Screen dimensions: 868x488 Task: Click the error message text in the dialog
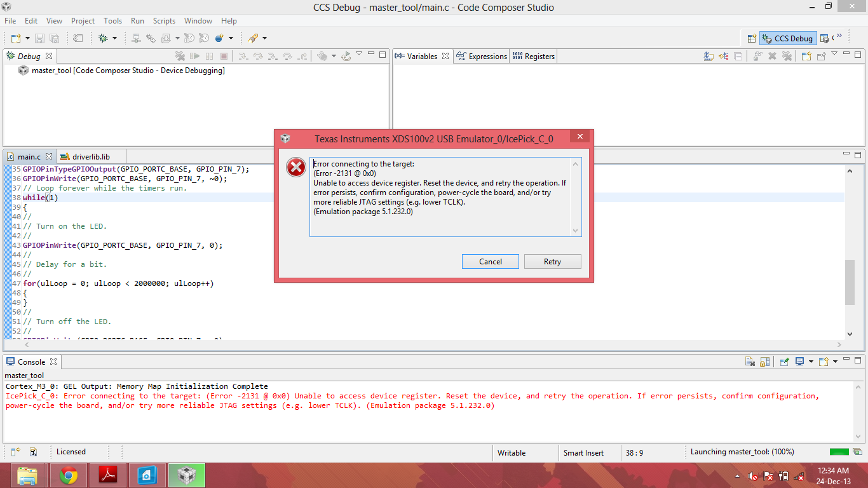[440, 188]
